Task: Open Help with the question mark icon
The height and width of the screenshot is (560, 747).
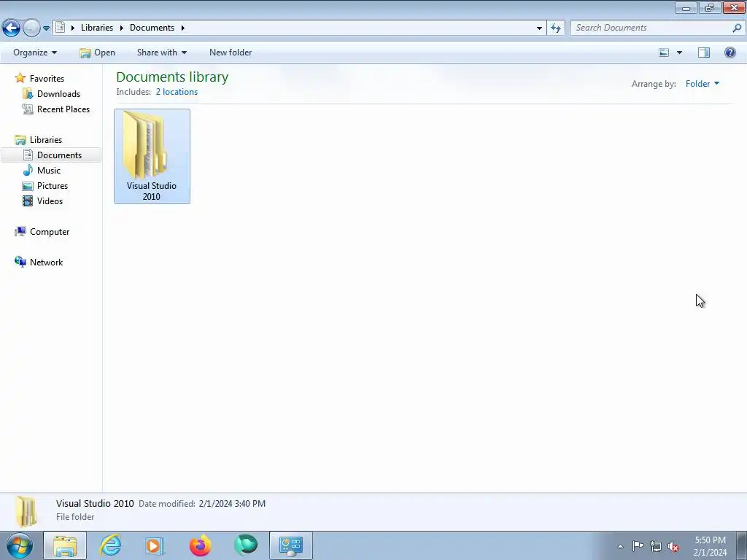Action: click(729, 52)
